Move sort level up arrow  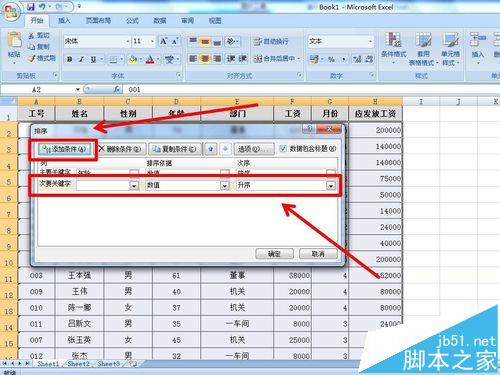211,149
